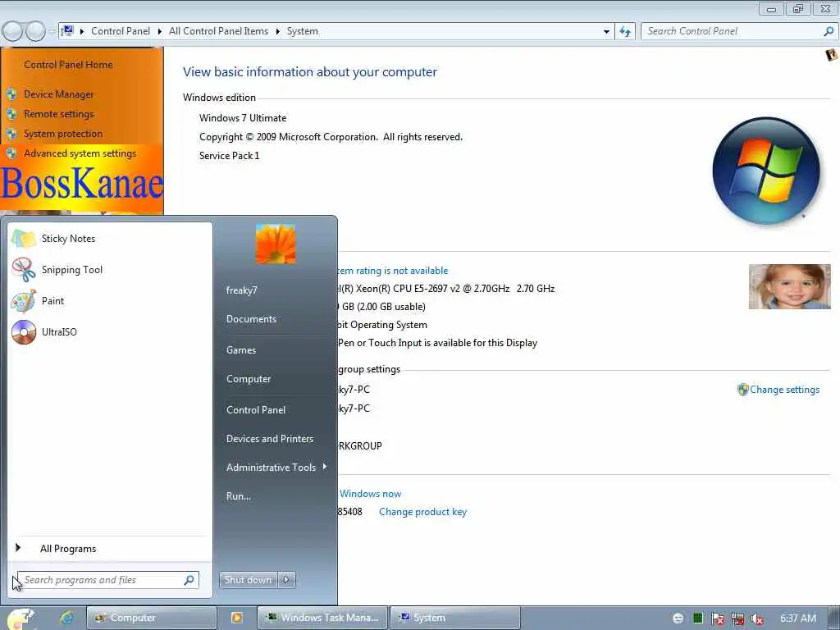This screenshot has width=840, height=630.
Task: Click the round face tray icon
Action: (678, 619)
